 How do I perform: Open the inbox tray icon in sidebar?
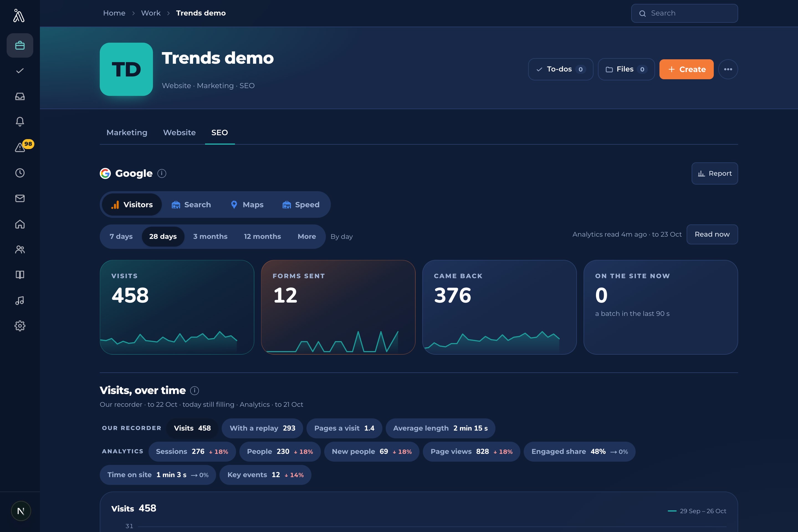20,96
